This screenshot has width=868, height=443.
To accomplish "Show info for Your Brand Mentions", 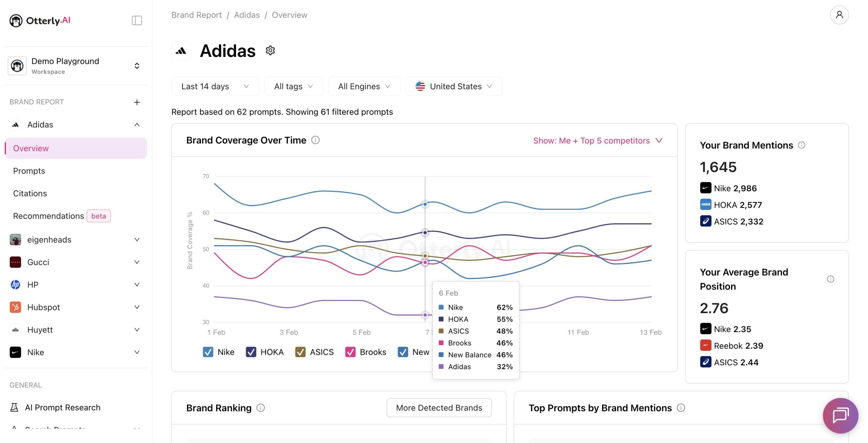I will coord(802,145).
